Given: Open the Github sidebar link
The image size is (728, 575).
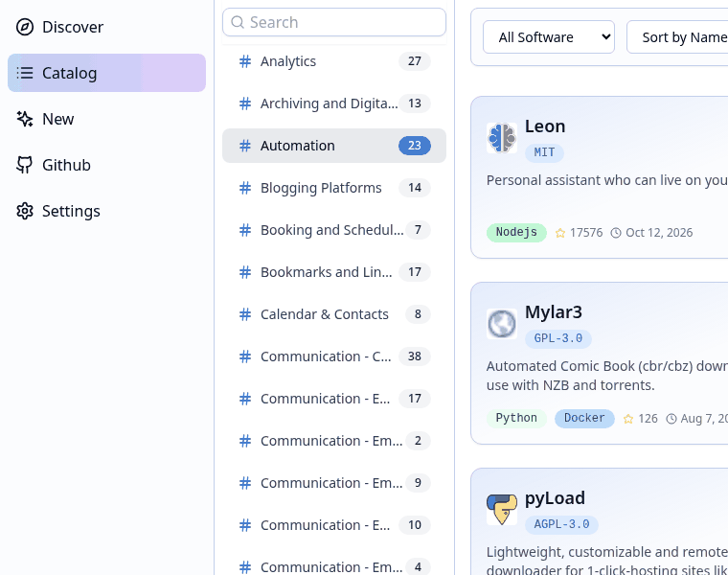Looking at the screenshot, I should pyautogui.click(x=106, y=165).
